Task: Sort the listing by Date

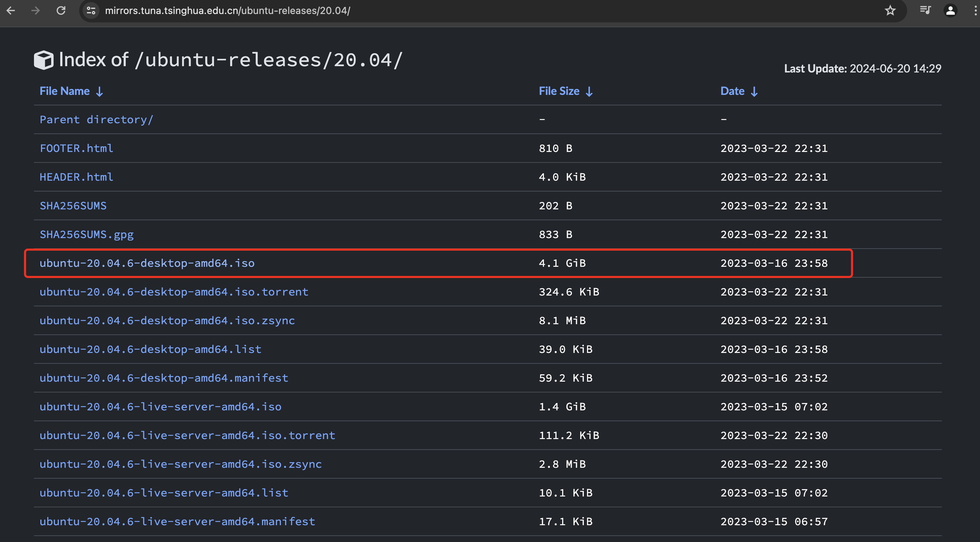Action: (x=739, y=91)
